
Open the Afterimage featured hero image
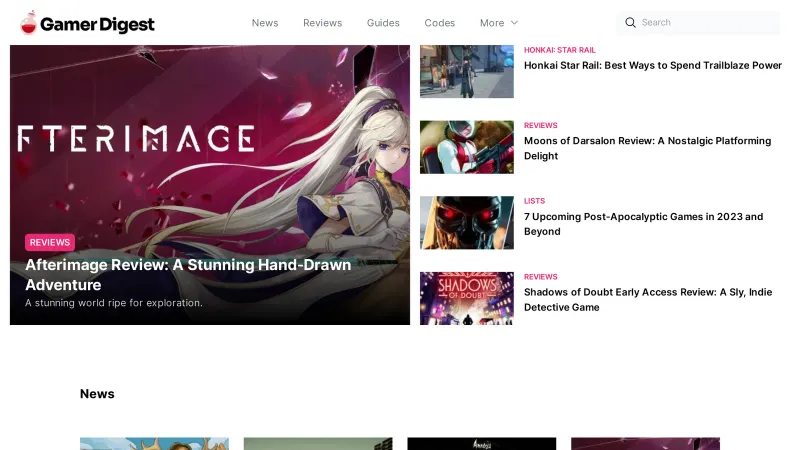click(x=210, y=140)
